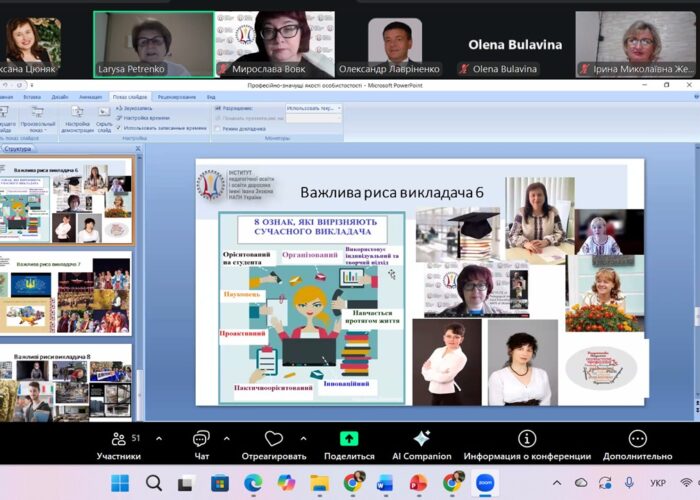This screenshot has height=500, width=700.
Task: Click the green Поделиться share screen button
Action: pyautogui.click(x=349, y=439)
